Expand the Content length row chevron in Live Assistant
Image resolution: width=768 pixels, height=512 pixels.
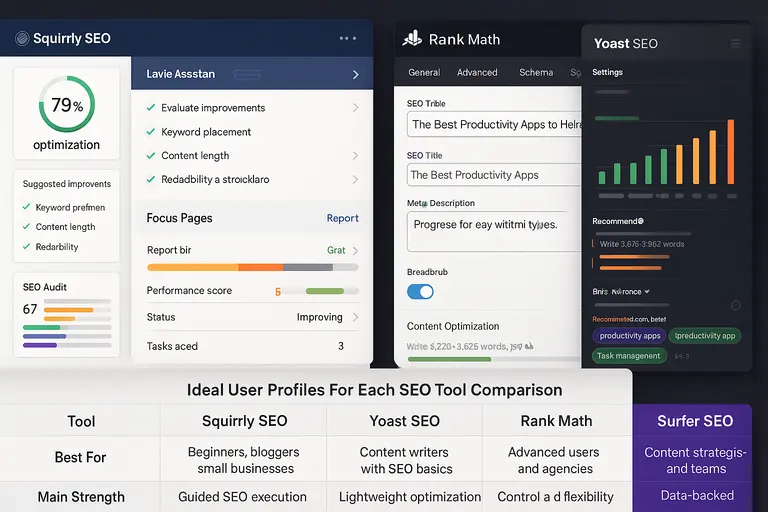pyautogui.click(x=356, y=155)
